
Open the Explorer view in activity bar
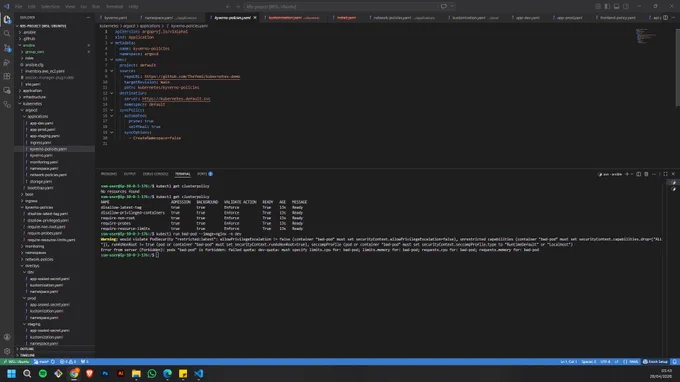point(7,20)
